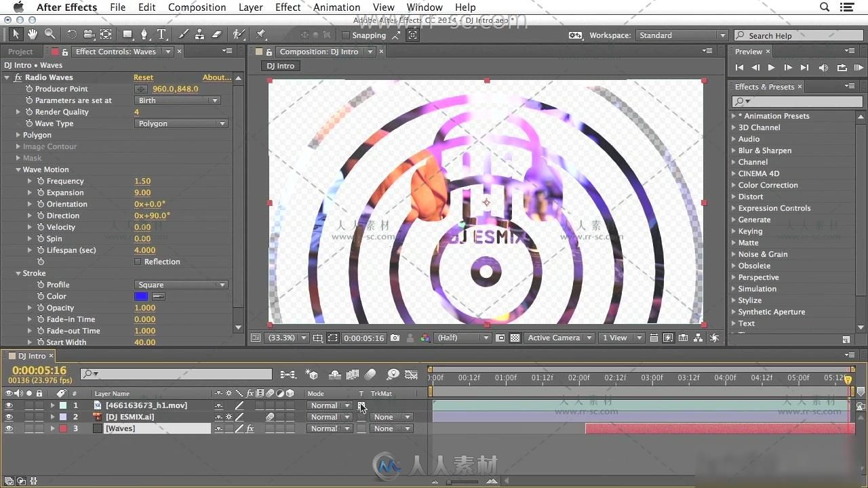Open the Active Camera dropdown
This screenshot has height=488, width=868.
pos(560,338)
